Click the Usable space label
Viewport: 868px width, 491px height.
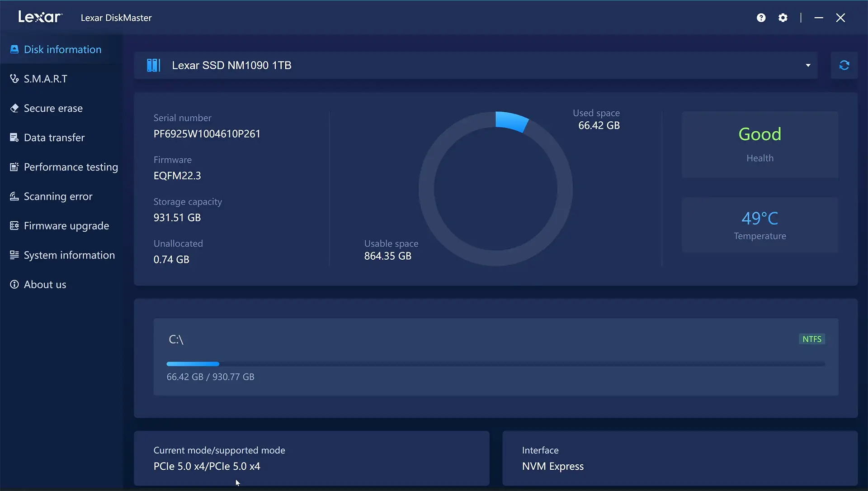tap(391, 243)
